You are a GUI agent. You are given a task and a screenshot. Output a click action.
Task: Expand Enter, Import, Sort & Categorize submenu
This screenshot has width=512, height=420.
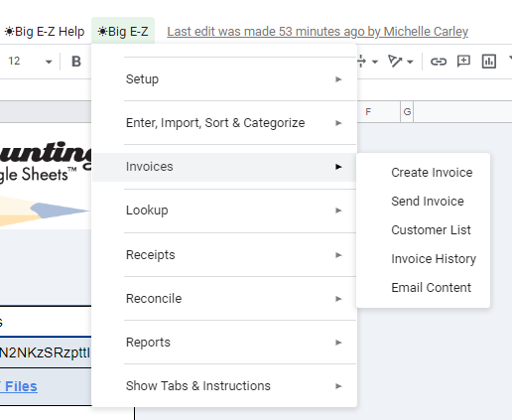point(224,123)
